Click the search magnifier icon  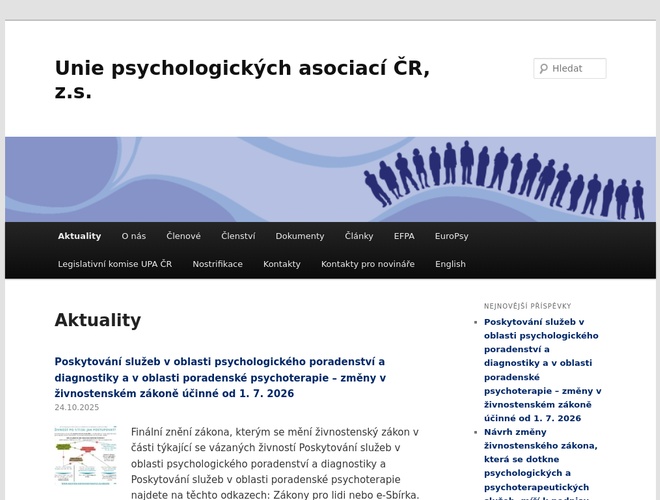click(544, 69)
